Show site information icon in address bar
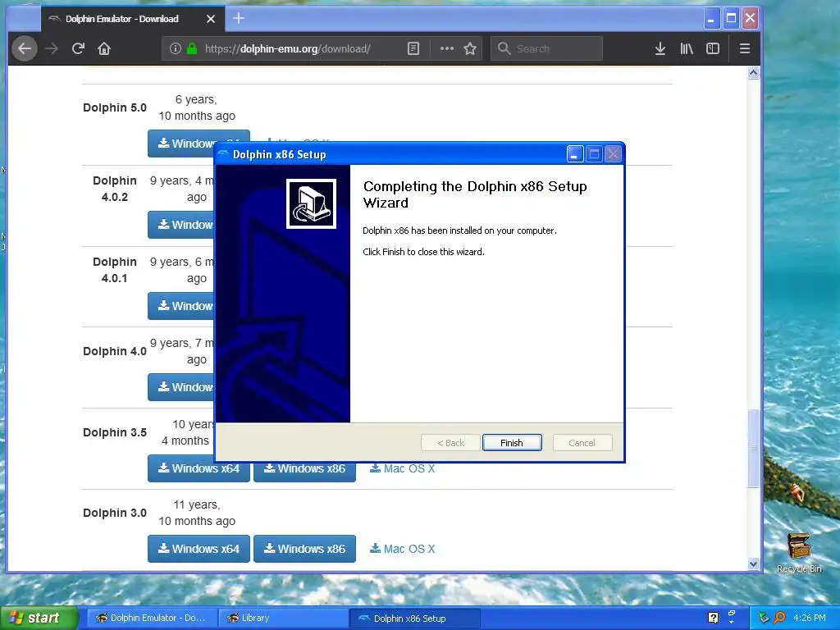Screen dimensions: 840x630 (x=176, y=48)
